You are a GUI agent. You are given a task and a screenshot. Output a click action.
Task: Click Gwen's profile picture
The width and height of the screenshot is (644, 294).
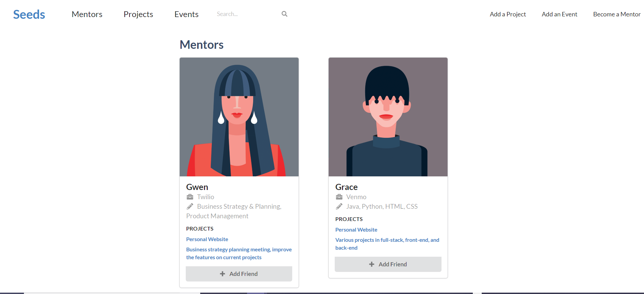pos(239,117)
